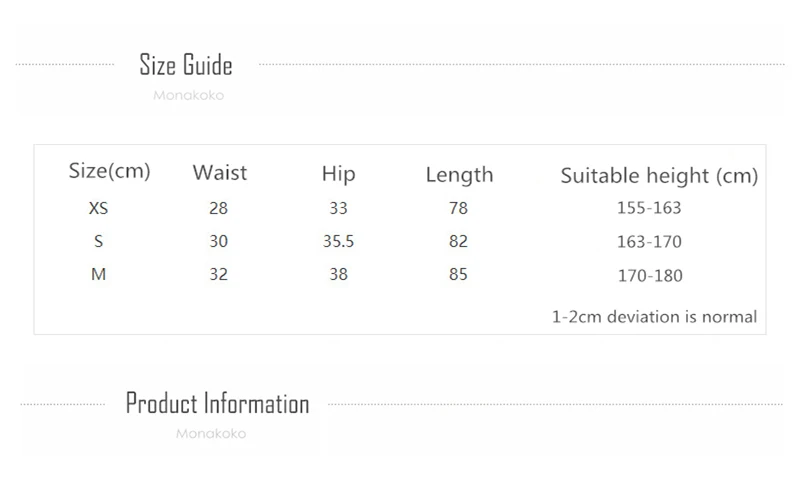Select the hip value 38
Image resolution: width=800 pixels, height=500 pixels.
tap(338, 274)
